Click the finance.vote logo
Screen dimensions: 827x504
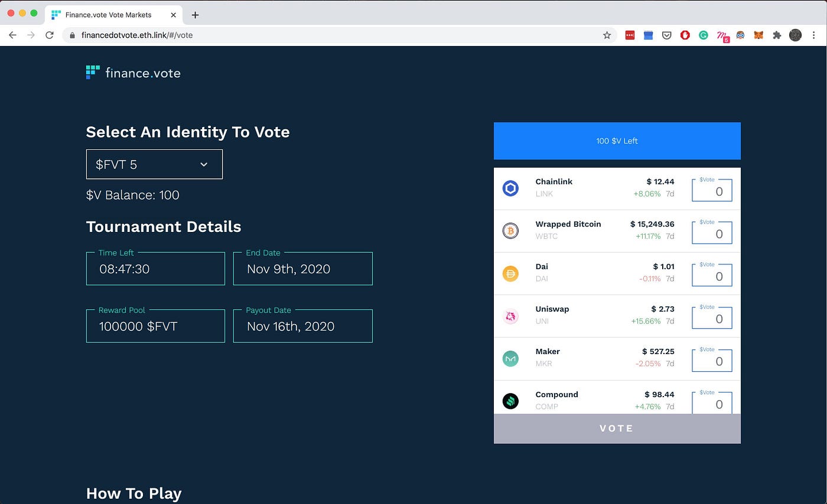coord(133,73)
